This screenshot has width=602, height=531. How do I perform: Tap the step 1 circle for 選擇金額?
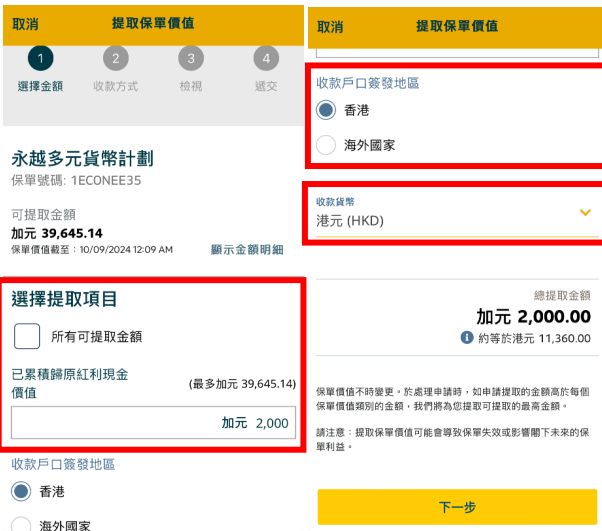coord(39,59)
